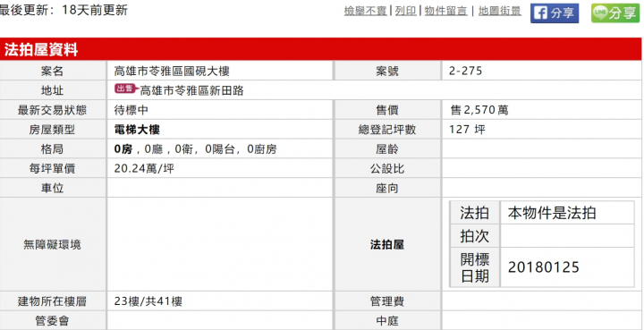Click the 格局 label cell
The height and width of the screenshot is (330, 644).
[x=53, y=149]
